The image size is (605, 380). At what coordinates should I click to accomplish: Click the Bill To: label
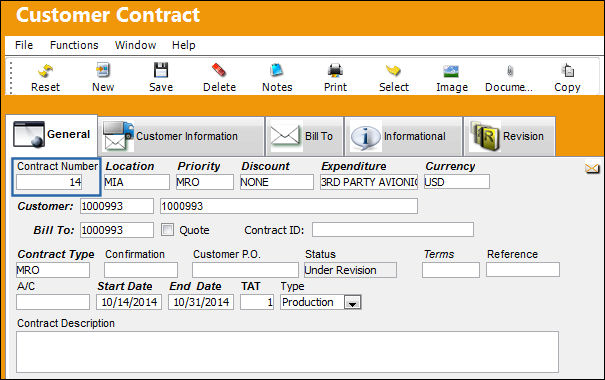pyautogui.click(x=54, y=230)
